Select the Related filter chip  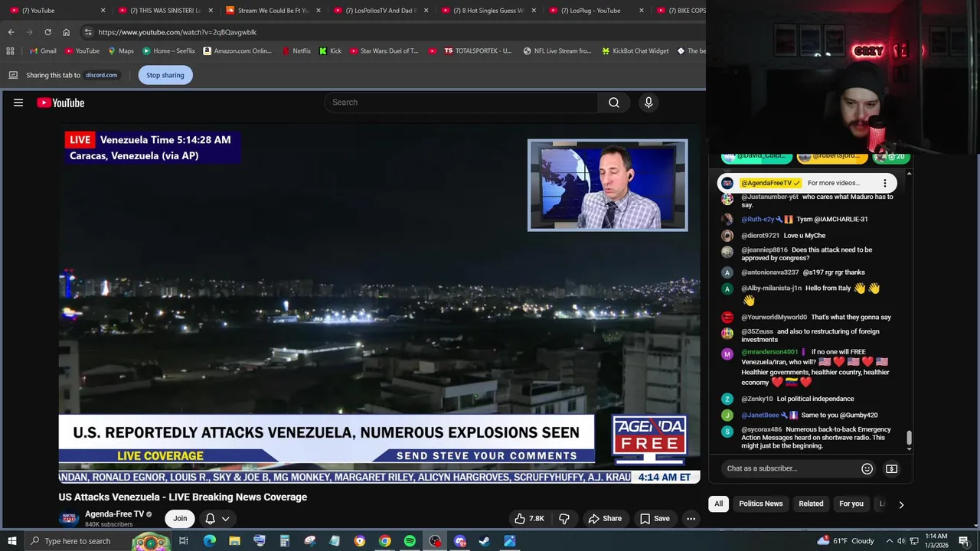[811, 504]
